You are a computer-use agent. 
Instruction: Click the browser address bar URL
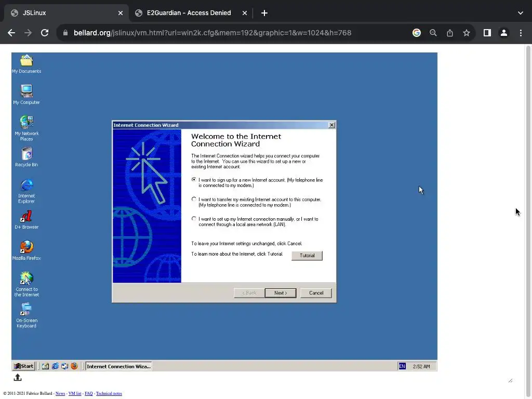pyautogui.click(x=212, y=33)
